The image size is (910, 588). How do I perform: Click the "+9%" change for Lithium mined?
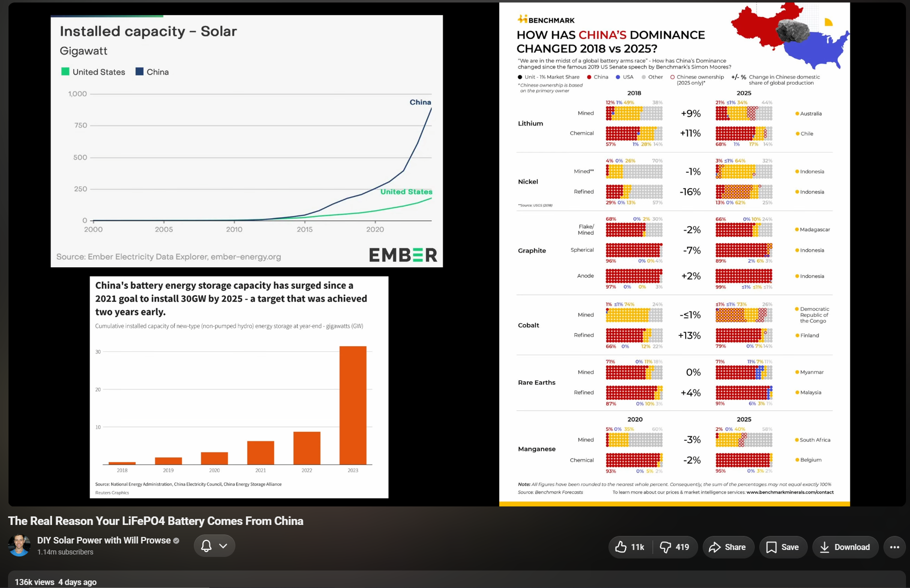691,114
